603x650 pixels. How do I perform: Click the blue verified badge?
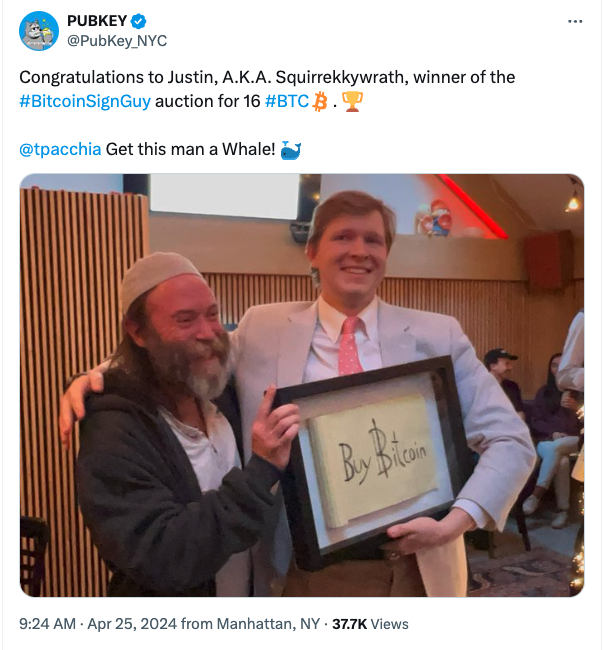click(x=139, y=21)
